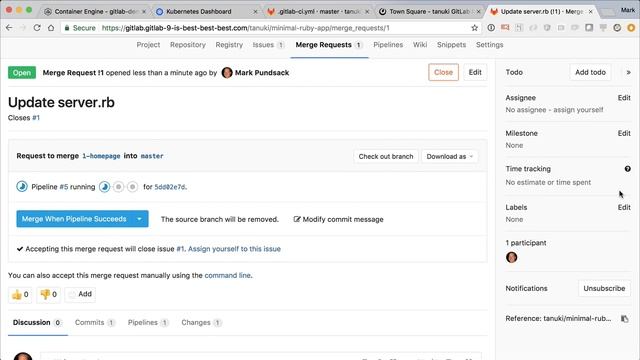This screenshot has width=640, height=360.
Task: Open the browser home page
Action: click(x=51, y=28)
